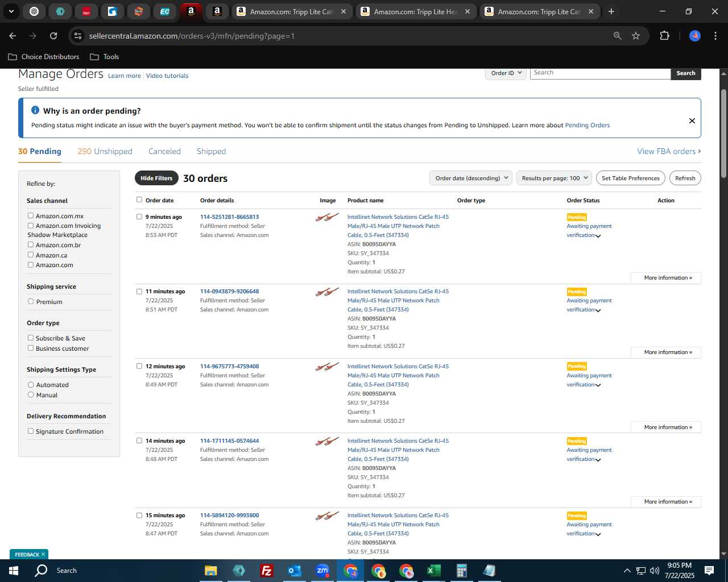Click the Hide Filters button
The image size is (728, 582).
(x=156, y=178)
